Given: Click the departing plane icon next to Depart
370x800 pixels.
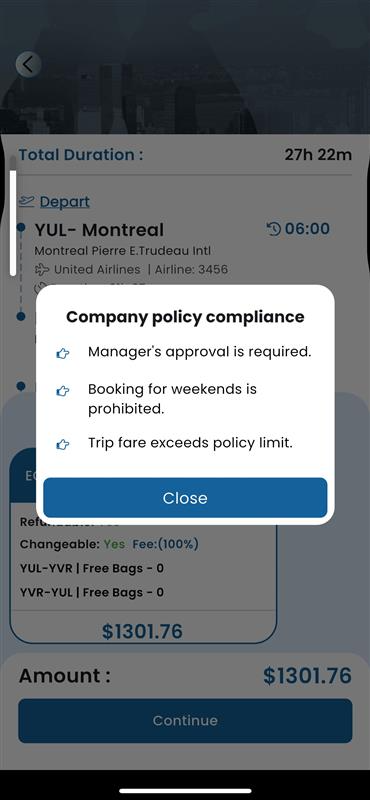Looking at the screenshot, I should [27, 201].
